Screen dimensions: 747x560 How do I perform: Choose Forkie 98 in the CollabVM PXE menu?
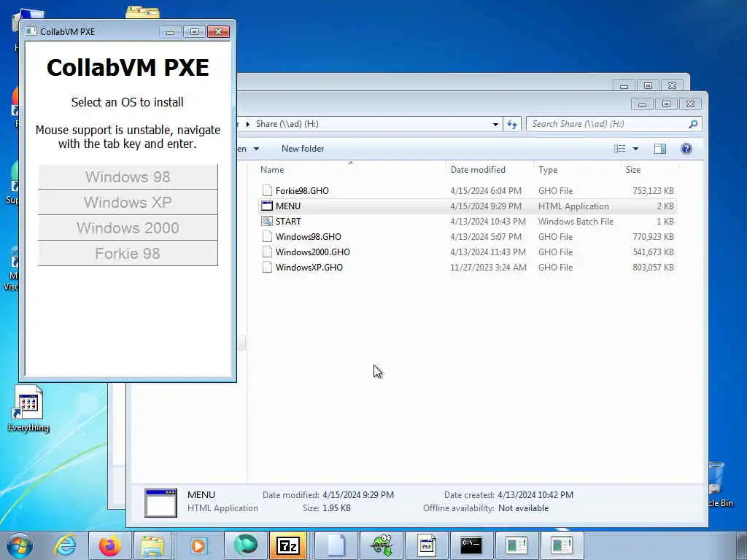[x=128, y=253]
